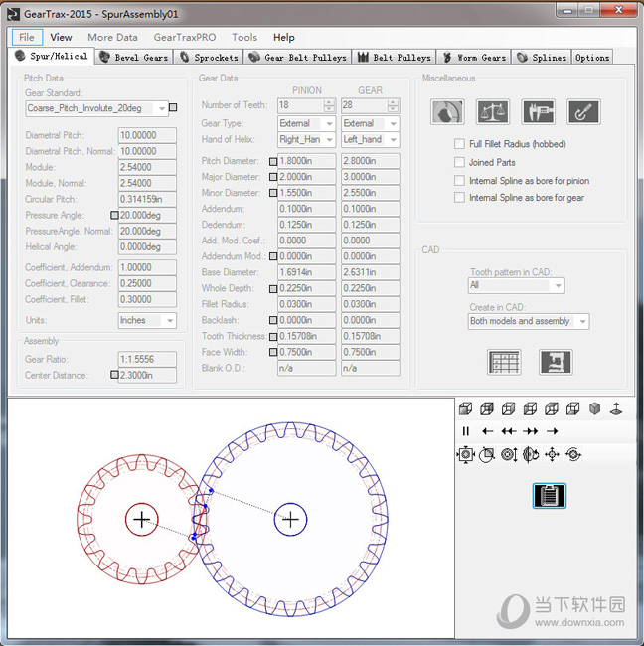This screenshot has width=644, height=646.
Task: Toggle the small box beside Backlash
Action: coord(272,320)
